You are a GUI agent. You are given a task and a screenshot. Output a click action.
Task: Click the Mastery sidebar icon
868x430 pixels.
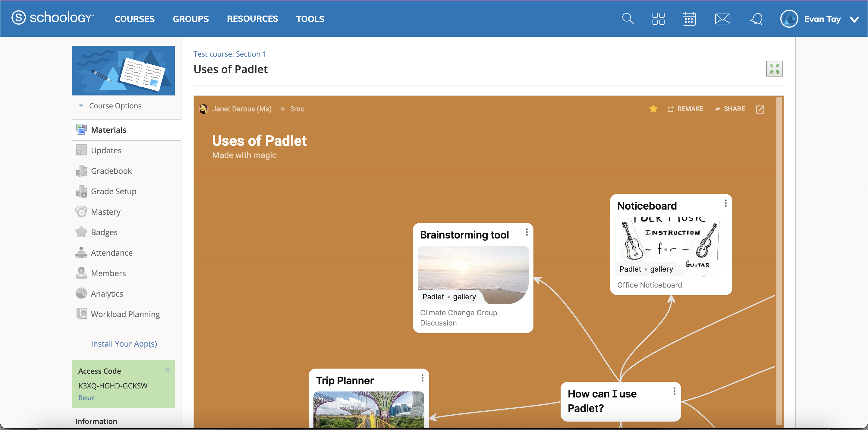click(x=81, y=212)
